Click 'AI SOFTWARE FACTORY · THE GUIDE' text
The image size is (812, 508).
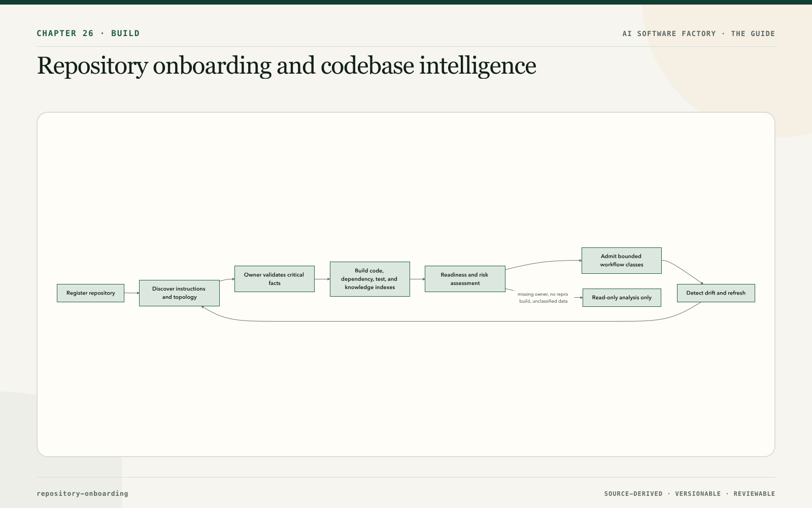click(699, 34)
